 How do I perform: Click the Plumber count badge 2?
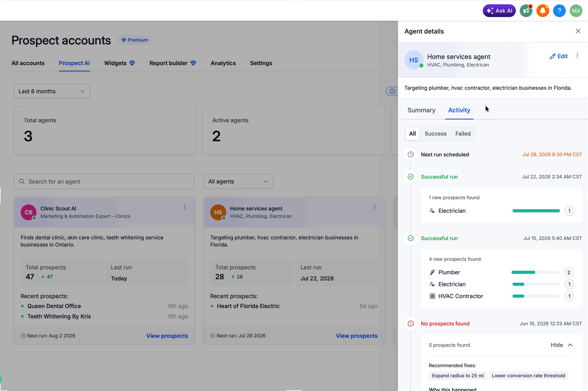569,272
